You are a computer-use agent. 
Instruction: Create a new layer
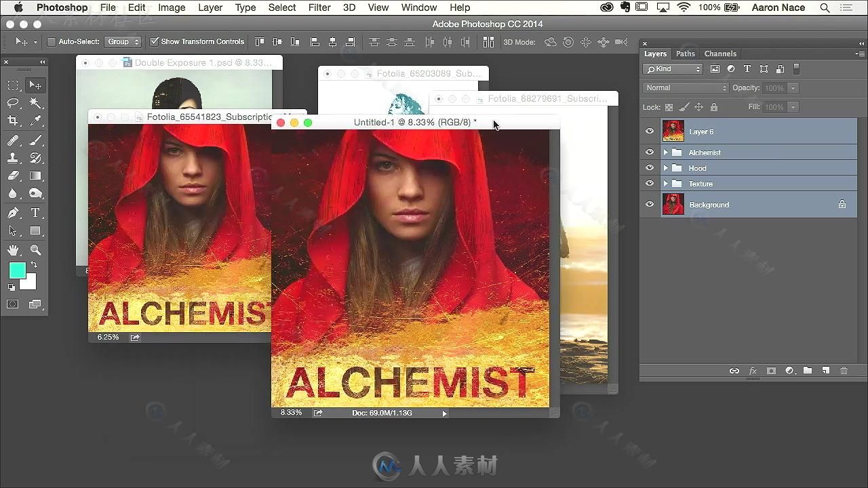(x=825, y=371)
